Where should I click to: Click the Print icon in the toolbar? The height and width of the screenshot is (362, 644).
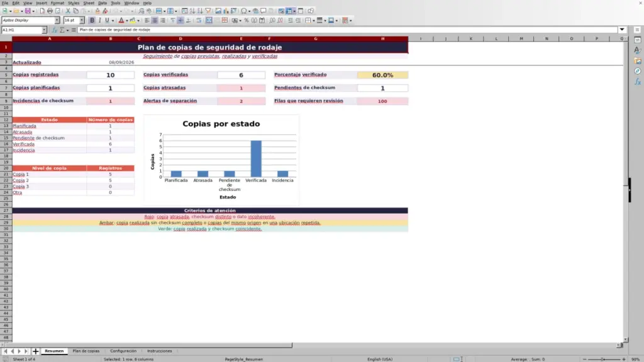point(50,11)
